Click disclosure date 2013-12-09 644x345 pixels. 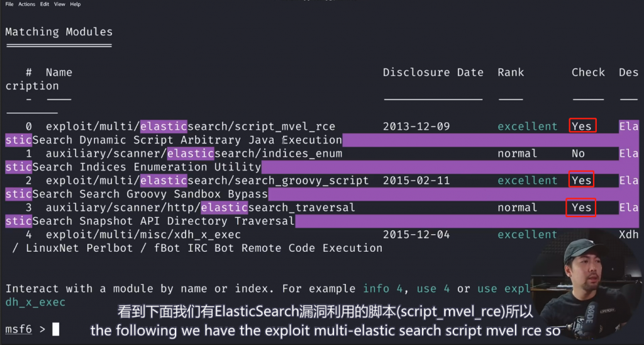(416, 127)
